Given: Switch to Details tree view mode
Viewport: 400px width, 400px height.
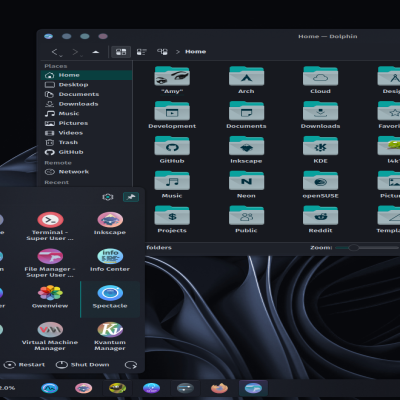Looking at the screenshot, I should coord(162,52).
